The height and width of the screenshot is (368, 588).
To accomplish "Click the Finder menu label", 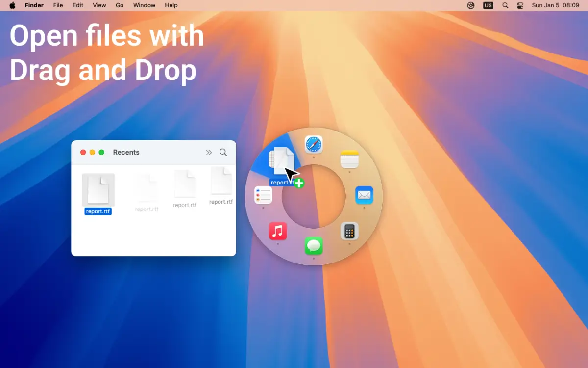I will click(34, 5).
